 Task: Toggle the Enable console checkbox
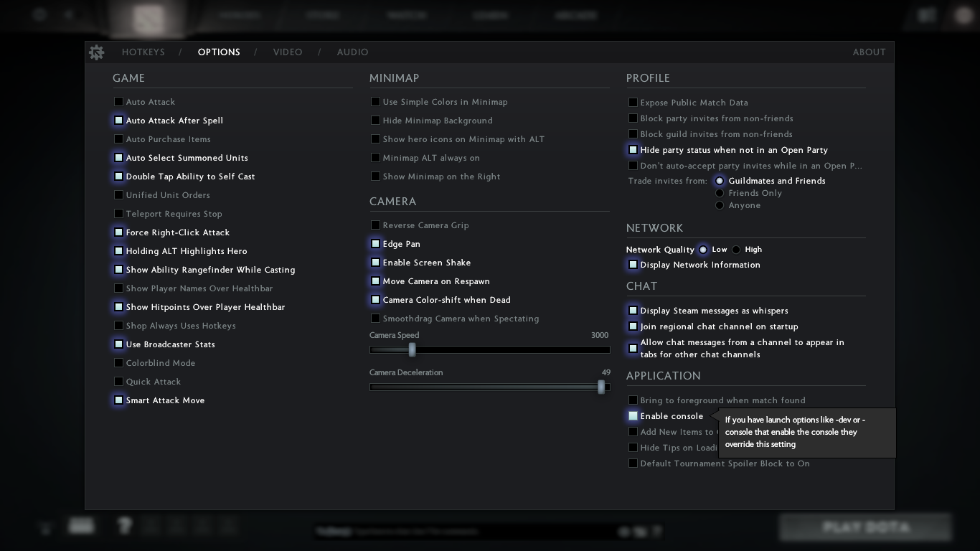[633, 416]
